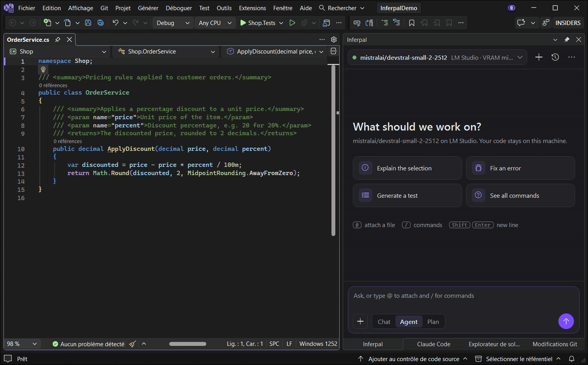588x365 pixels.
Task: Click the Generate a test button
Action: click(407, 195)
